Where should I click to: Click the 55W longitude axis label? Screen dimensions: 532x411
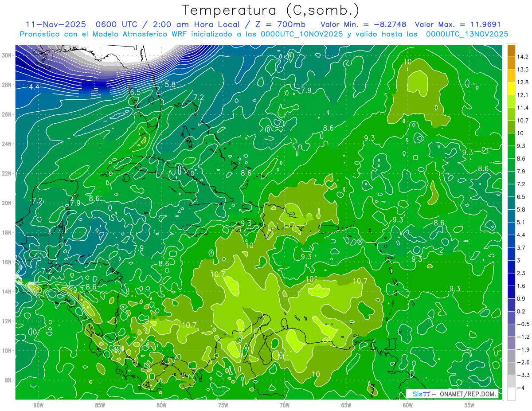pyautogui.click(x=469, y=405)
